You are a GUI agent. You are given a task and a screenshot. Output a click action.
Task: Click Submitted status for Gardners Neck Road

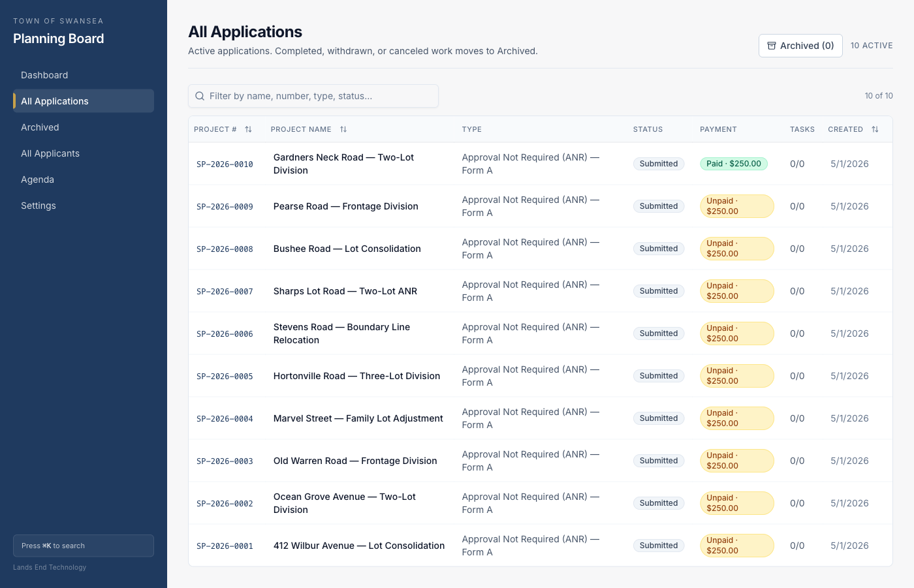click(x=659, y=164)
